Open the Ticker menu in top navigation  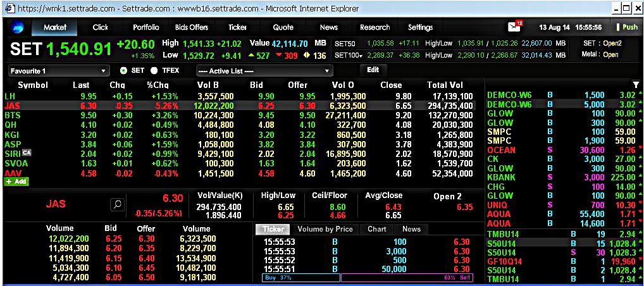237,28
